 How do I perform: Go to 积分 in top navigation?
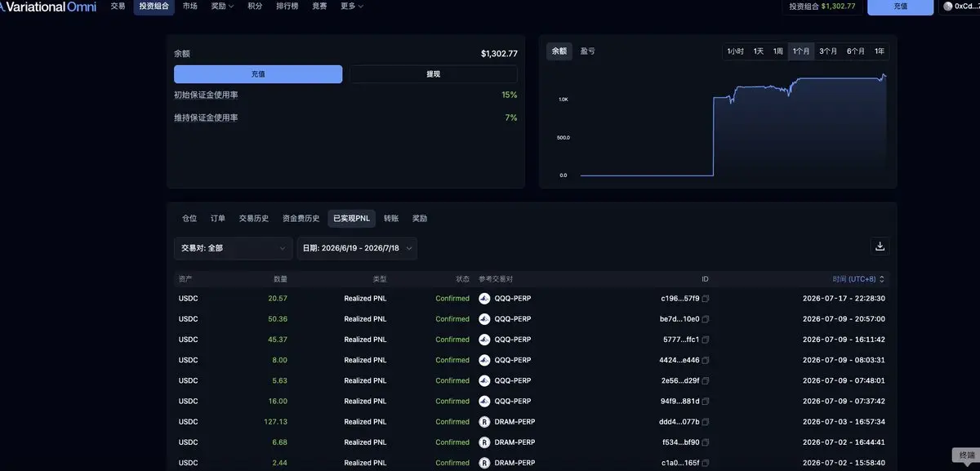coord(255,7)
